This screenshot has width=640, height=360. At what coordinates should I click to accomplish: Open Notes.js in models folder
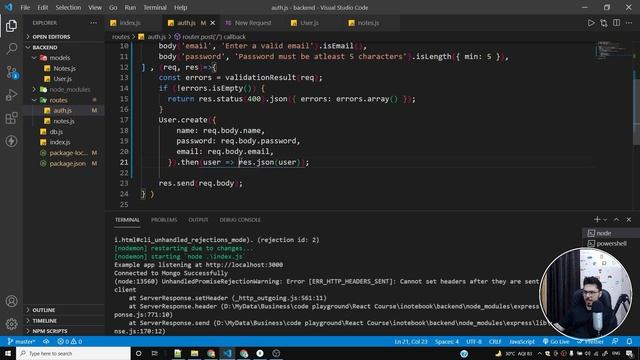point(64,69)
